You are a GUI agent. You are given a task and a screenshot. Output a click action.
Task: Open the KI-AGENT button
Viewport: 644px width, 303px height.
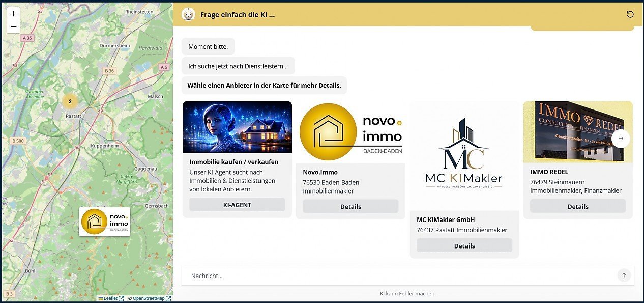pos(237,205)
